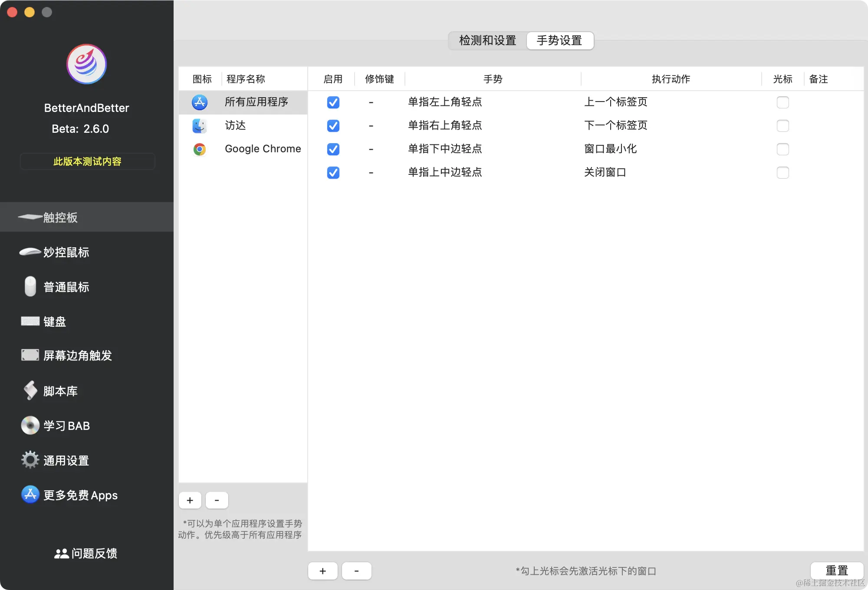The width and height of the screenshot is (868, 590).
Task: Go to Keyboard (键盘) settings
Action: tap(55, 321)
